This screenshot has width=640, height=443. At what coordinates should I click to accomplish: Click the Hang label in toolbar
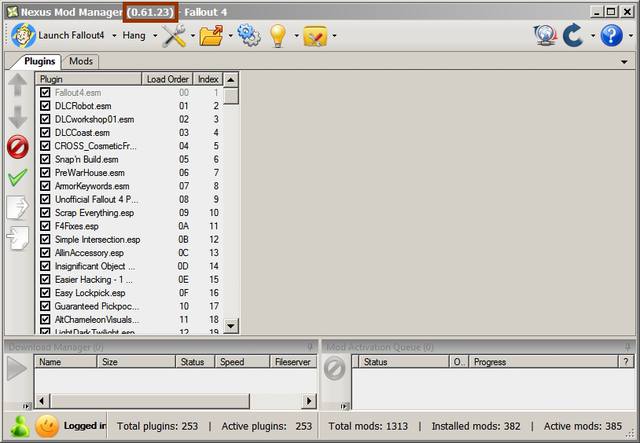tap(134, 36)
